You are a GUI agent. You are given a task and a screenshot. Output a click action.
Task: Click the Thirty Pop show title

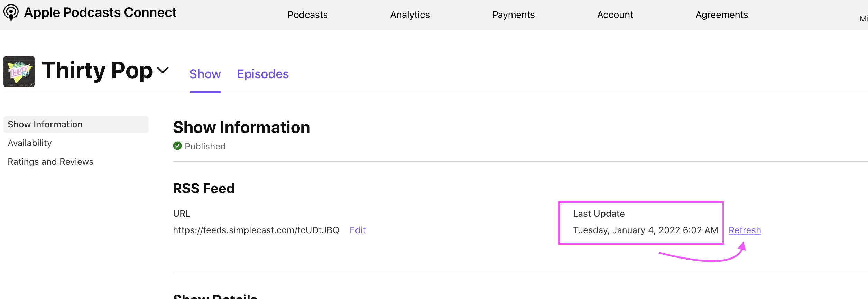97,70
